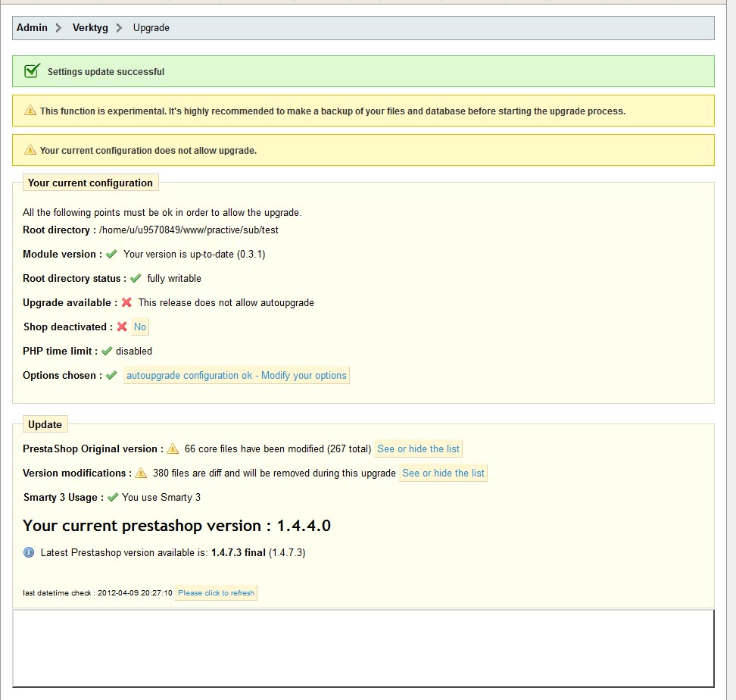Click the Version modifications warning icon
This screenshot has width=736, height=700.
tap(141, 473)
